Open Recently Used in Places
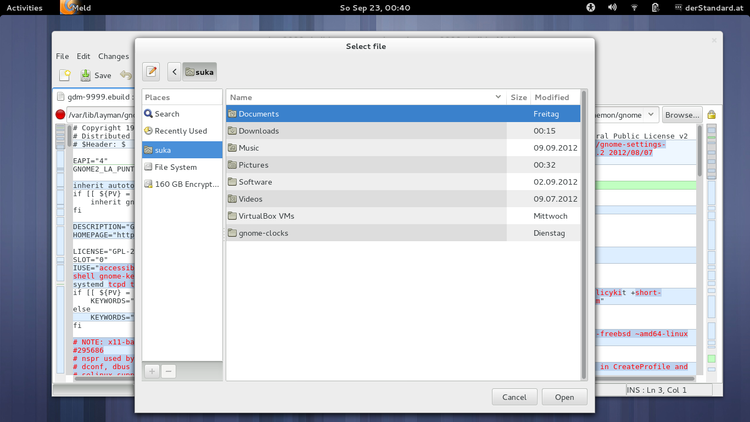Viewport: 750px width, 422px height. pos(180,131)
